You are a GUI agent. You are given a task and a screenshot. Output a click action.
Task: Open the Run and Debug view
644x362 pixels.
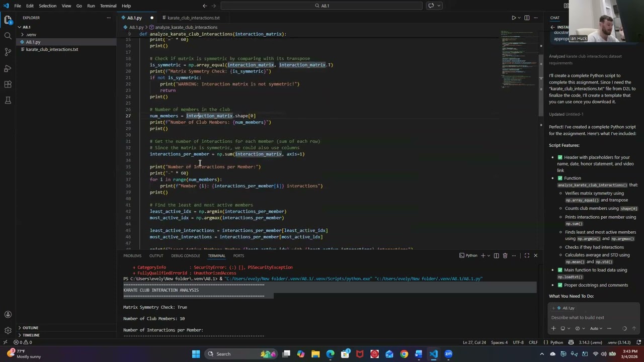pyautogui.click(x=8, y=68)
